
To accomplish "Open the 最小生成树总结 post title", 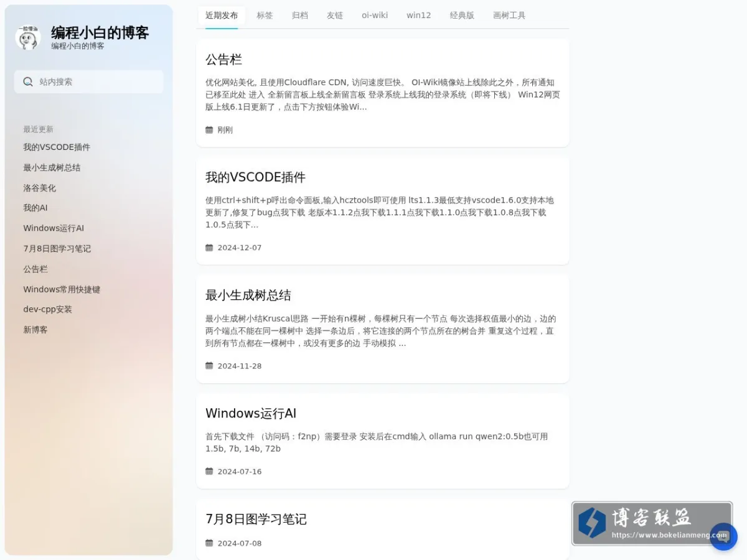I will (x=248, y=296).
